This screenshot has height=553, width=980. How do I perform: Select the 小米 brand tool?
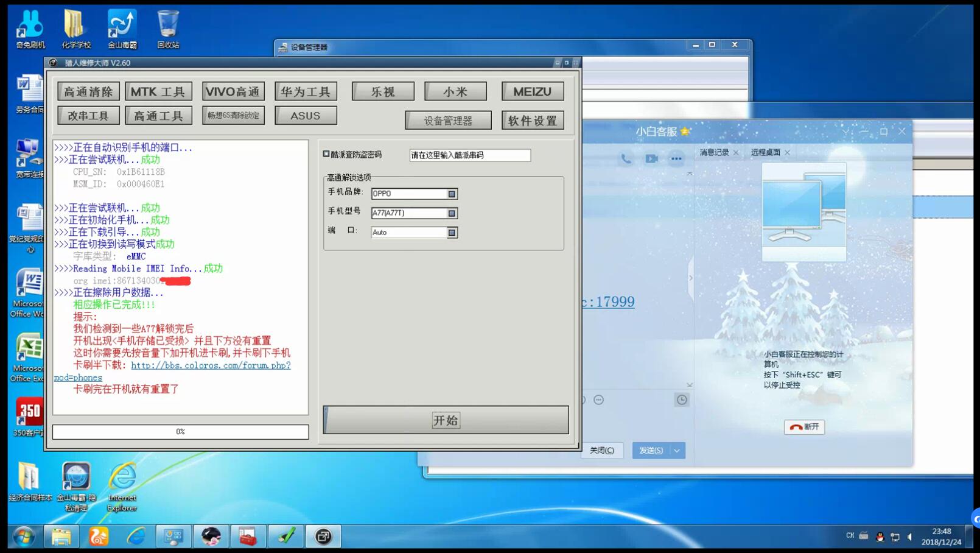tap(455, 91)
